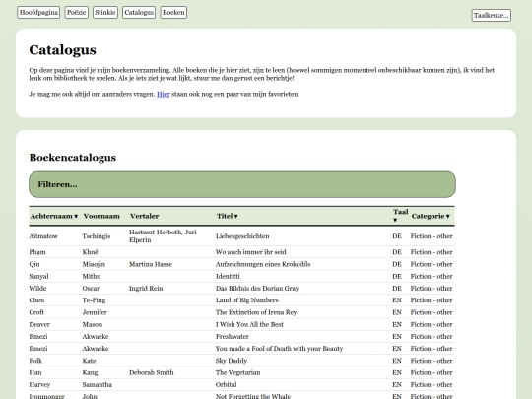The image size is (532, 399).
Task: Click the surname 'Qiu'
Action: click(34, 264)
